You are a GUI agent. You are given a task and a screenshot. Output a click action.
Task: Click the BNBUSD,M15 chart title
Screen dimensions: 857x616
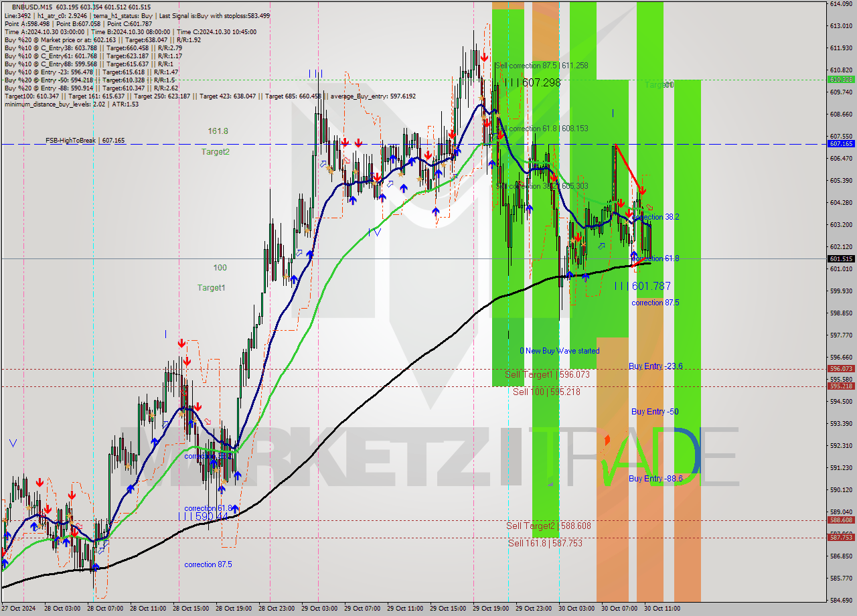tap(32, 7)
